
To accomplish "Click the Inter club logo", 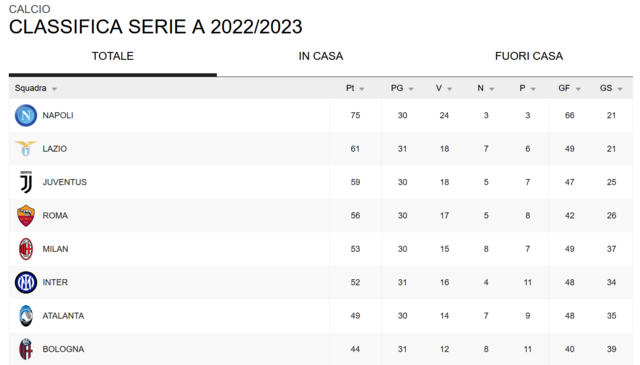I will (x=26, y=283).
